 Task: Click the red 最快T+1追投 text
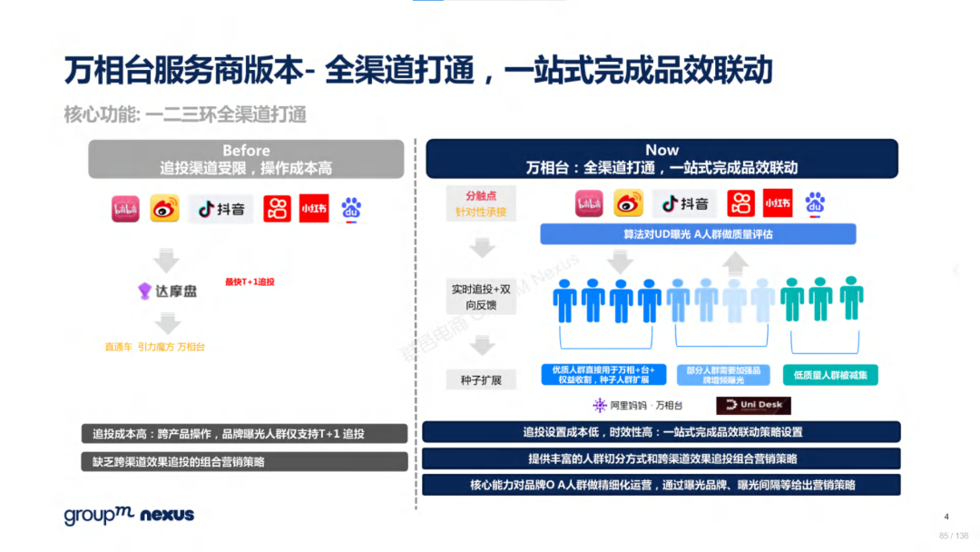(x=250, y=282)
